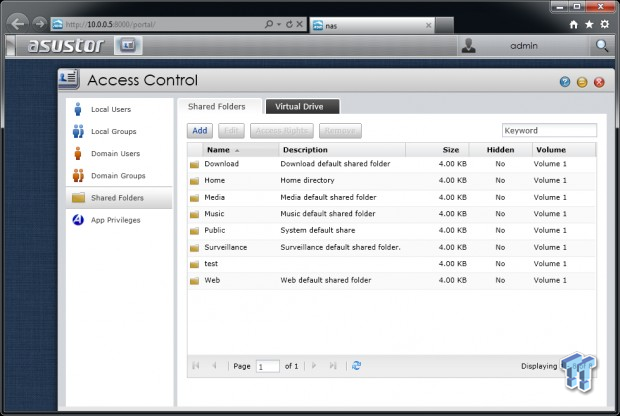The width and height of the screenshot is (620, 416).
Task: Select the Home folder row
Action: 391,180
